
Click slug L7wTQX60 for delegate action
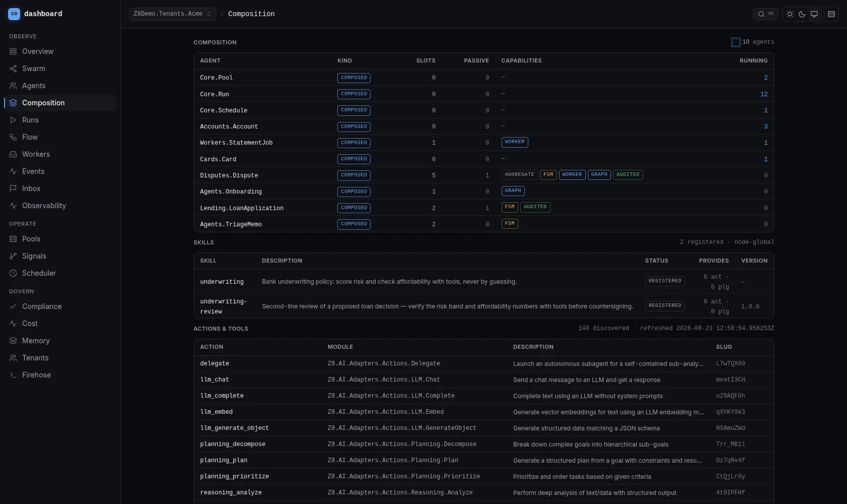(x=731, y=364)
